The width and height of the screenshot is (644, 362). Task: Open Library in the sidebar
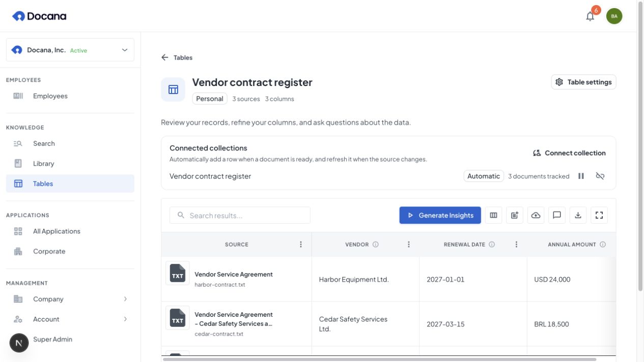tap(70, 164)
